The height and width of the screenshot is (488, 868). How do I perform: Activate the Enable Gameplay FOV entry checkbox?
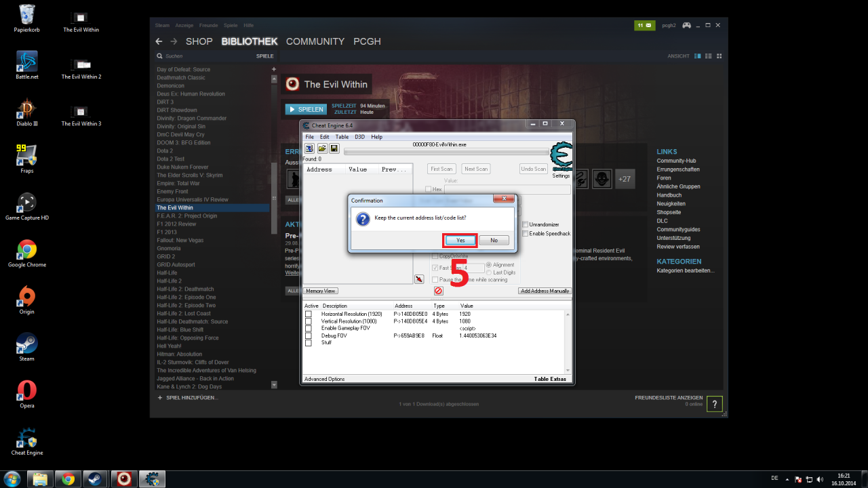pyautogui.click(x=308, y=328)
